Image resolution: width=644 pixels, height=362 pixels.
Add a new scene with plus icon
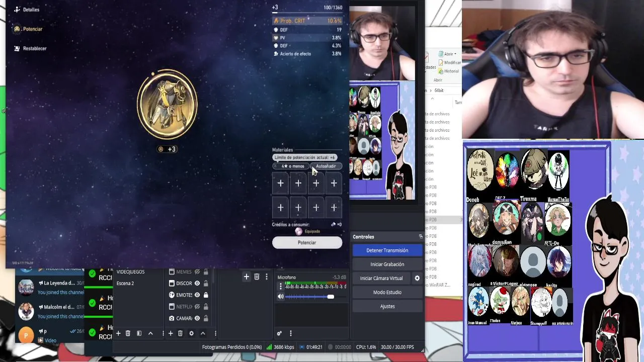point(118,333)
